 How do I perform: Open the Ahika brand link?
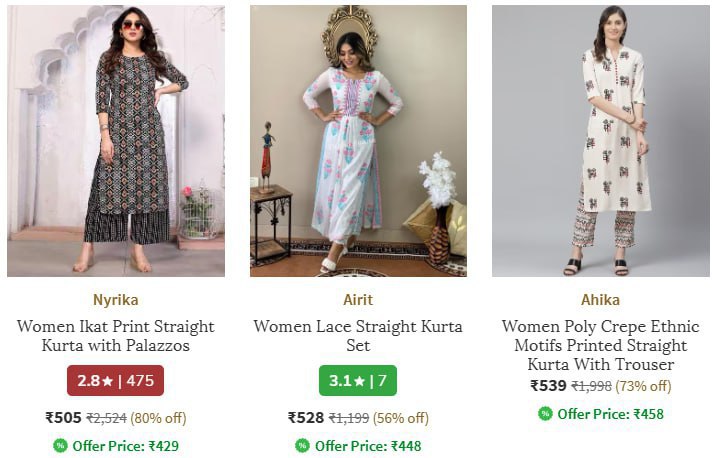(600, 300)
